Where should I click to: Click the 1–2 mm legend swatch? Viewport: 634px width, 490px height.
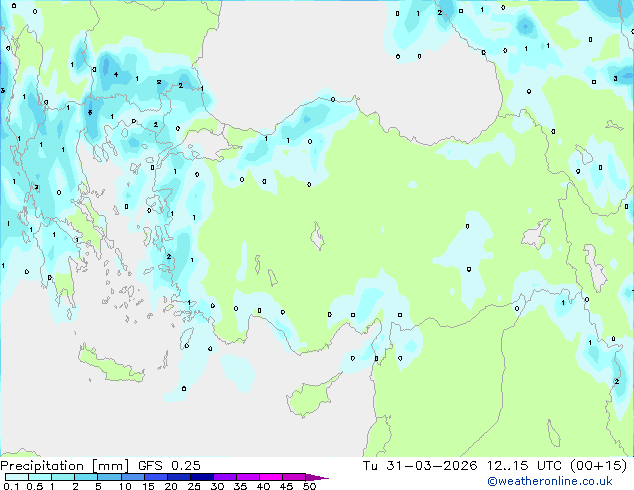coord(63,477)
